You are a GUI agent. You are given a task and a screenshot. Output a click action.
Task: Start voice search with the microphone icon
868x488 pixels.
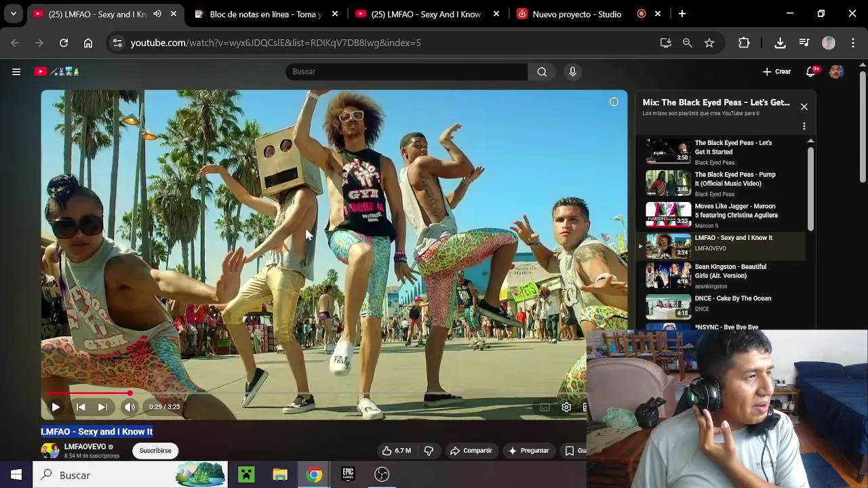tap(572, 71)
